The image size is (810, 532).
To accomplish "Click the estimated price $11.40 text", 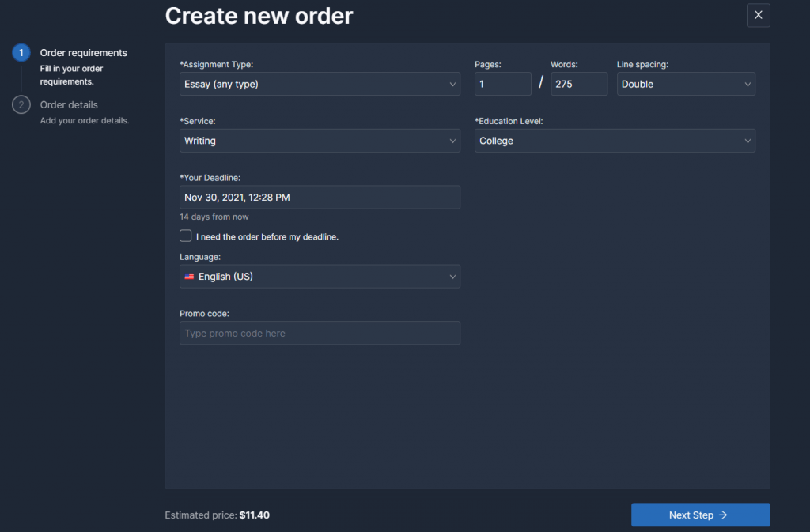I will pyautogui.click(x=253, y=515).
